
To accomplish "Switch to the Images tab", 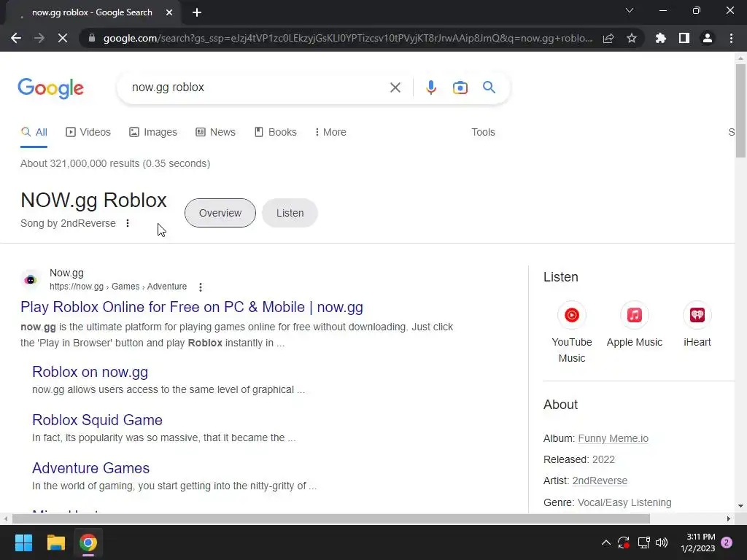I will pyautogui.click(x=153, y=133).
